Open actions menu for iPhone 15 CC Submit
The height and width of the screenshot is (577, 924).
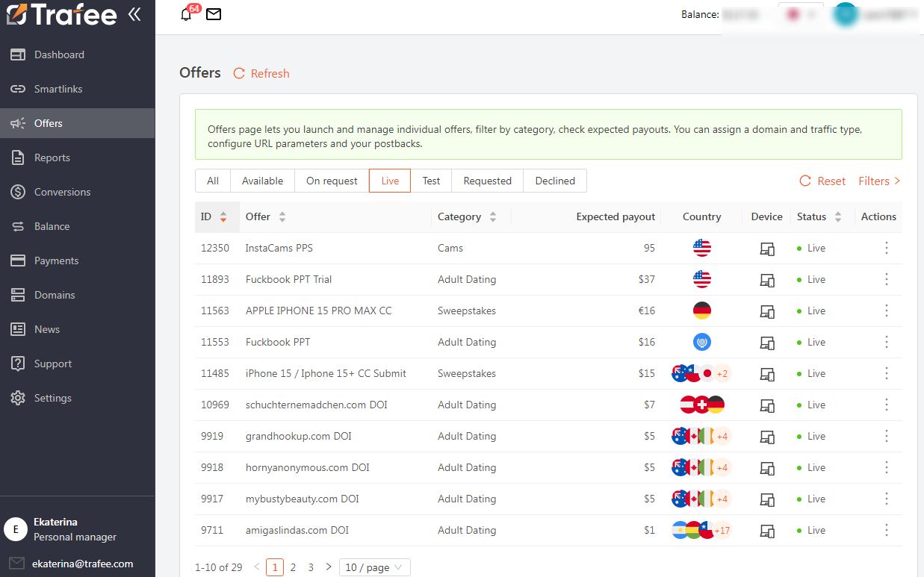[887, 373]
